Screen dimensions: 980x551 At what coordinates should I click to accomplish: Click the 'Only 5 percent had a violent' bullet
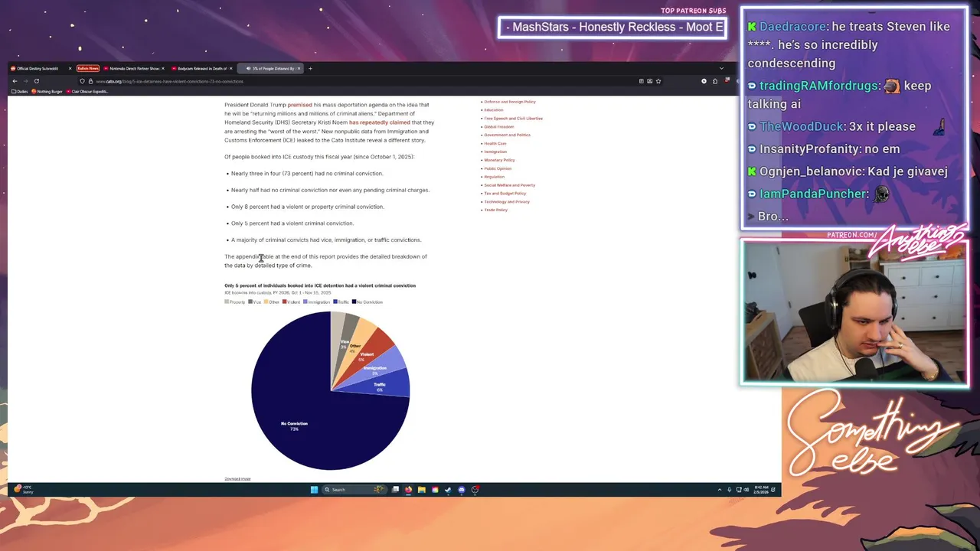click(292, 223)
